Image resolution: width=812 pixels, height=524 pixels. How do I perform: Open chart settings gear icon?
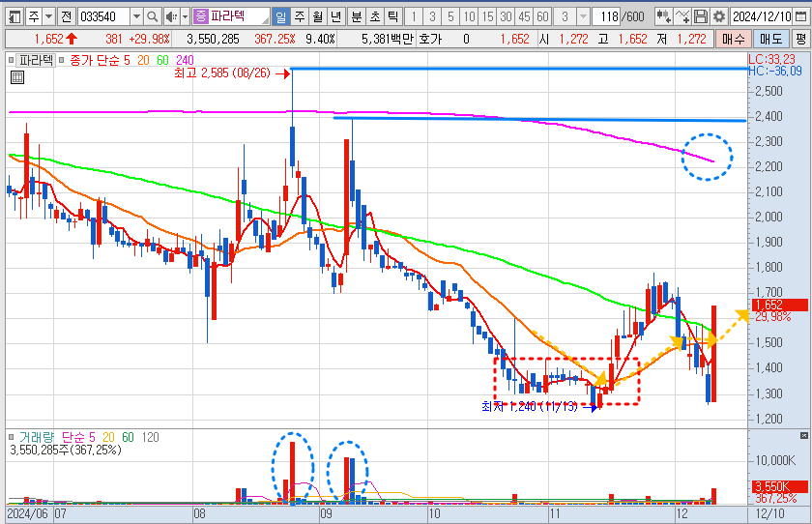click(719, 17)
